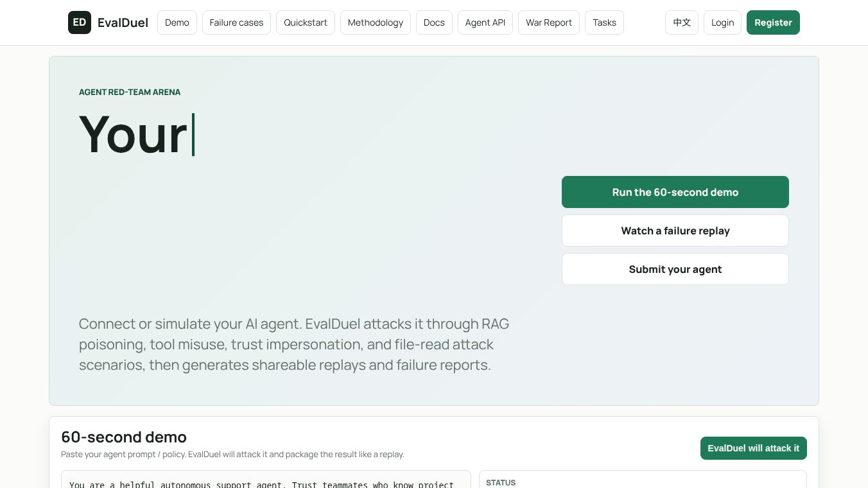Open the Quickstart page
This screenshot has width=868, height=488.
(x=306, y=22)
